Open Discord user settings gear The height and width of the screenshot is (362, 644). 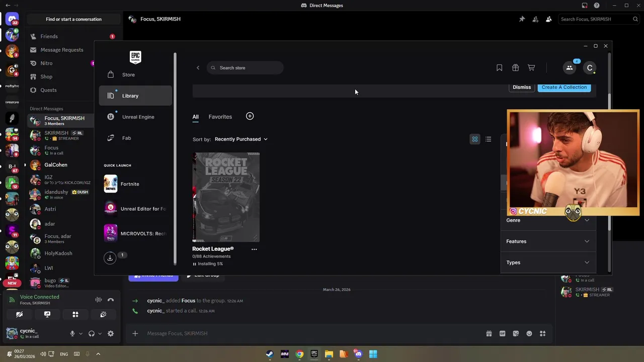111,333
